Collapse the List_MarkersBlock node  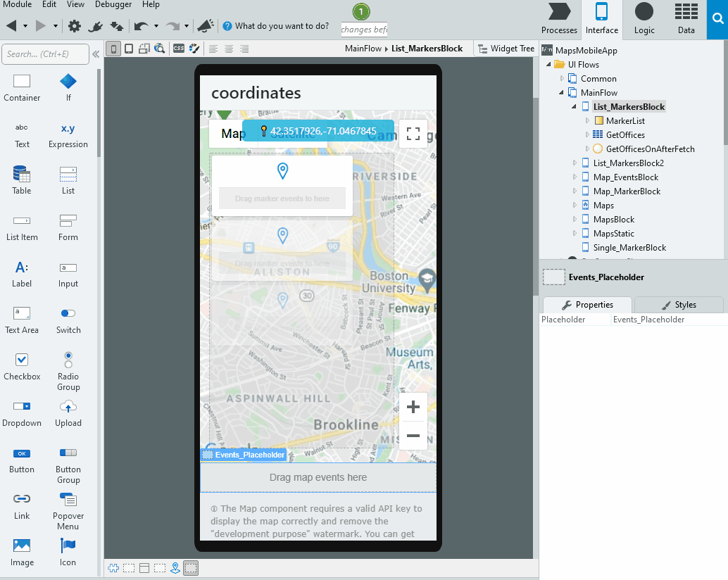575,107
